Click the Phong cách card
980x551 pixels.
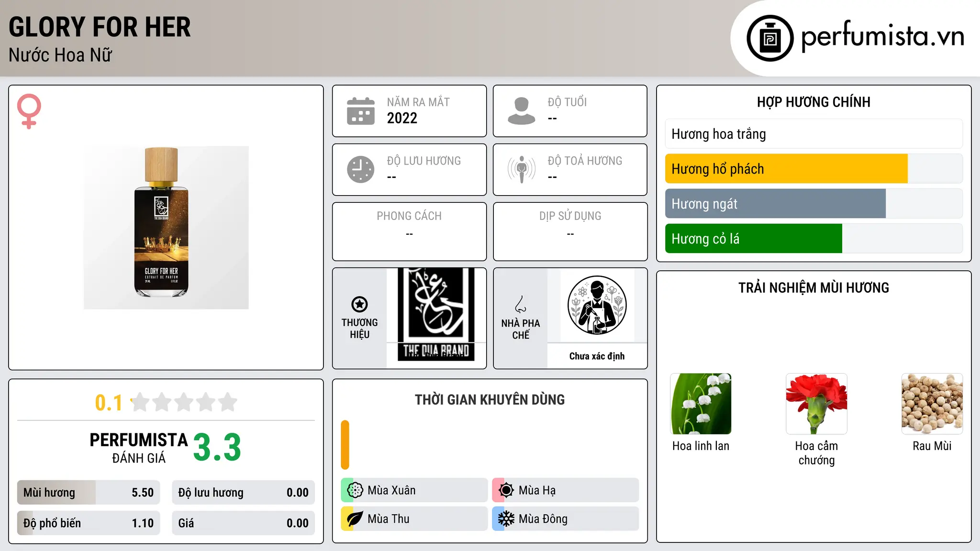coord(410,231)
